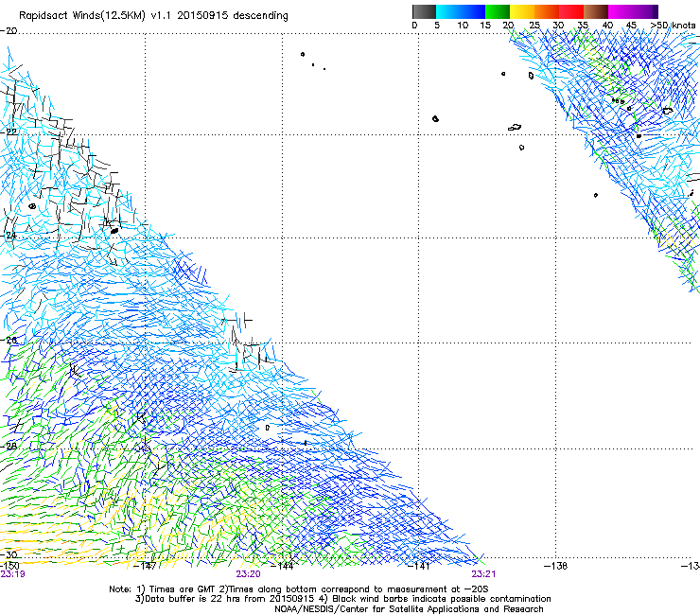Click the '-22' latitude label
Image resolution: width=700 pixels, height=615 pixels.
coord(9,132)
